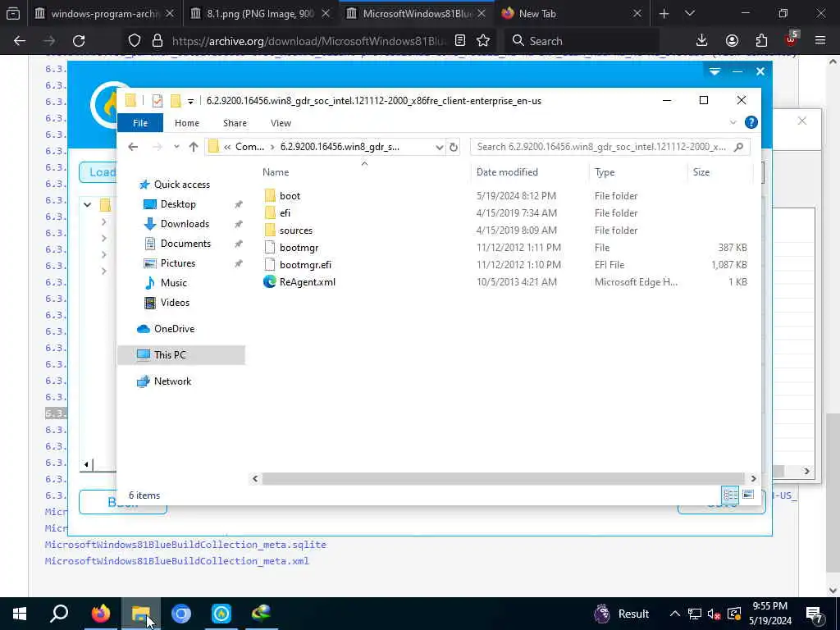Image resolution: width=840 pixels, height=630 pixels.
Task: Collapse the tree node in background app
Action: [87, 204]
